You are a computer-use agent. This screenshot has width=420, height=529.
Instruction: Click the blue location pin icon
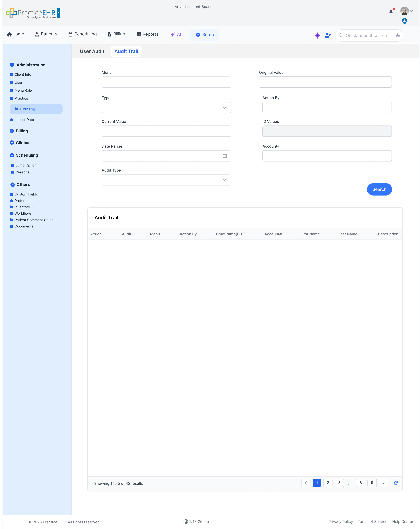coord(404,21)
